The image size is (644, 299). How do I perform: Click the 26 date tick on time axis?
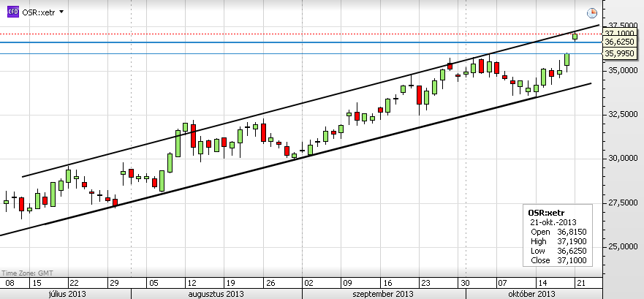pos(270,283)
